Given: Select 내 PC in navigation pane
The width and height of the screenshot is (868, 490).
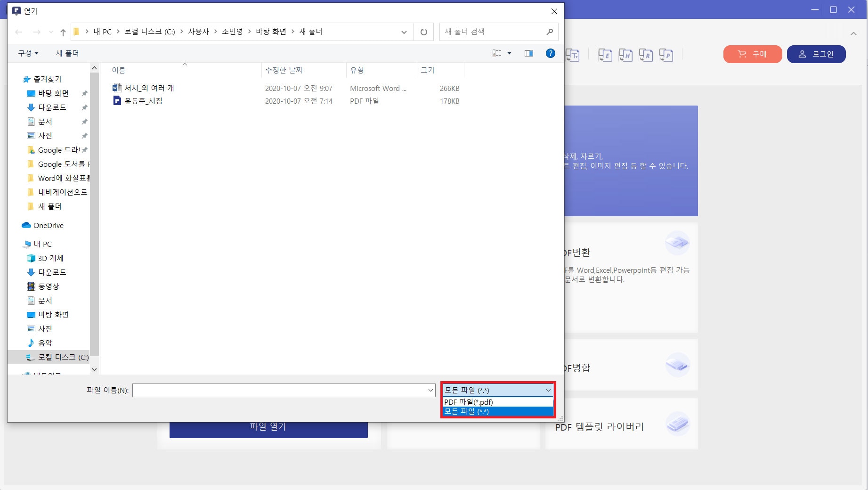Looking at the screenshot, I should [x=42, y=244].
